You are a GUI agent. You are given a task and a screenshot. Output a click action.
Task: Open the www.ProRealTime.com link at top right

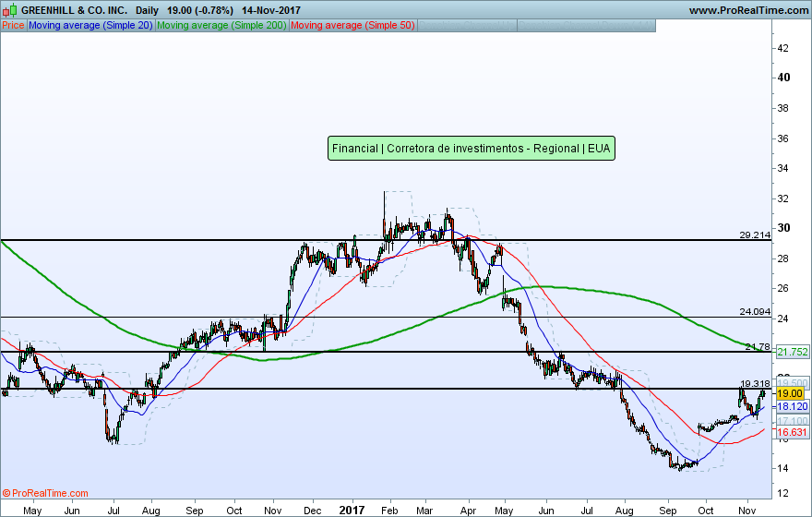(x=749, y=10)
